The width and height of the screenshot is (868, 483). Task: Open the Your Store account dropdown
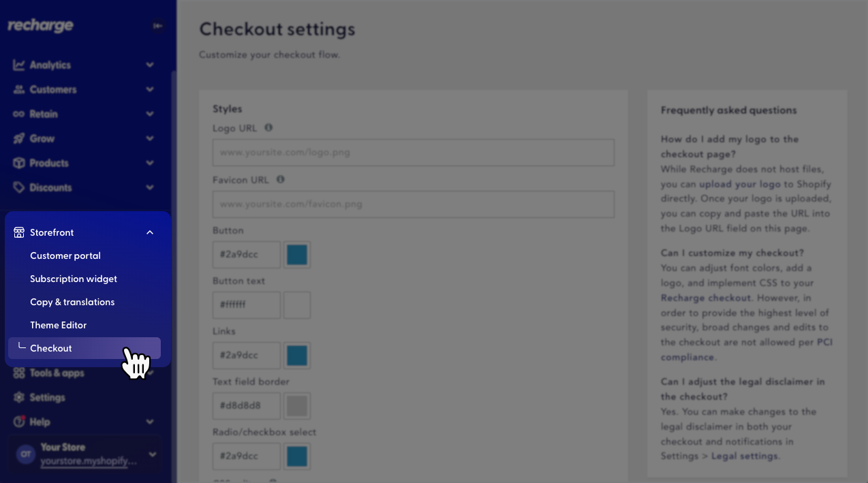[x=153, y=454]
